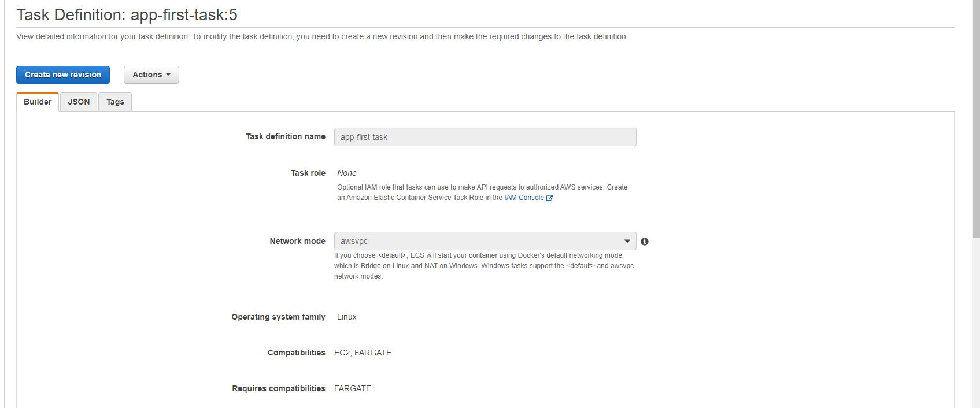Screen dimensions: 980x408
Task: Click the info icon beside Network mode
Action: click(x=645, y=242)
